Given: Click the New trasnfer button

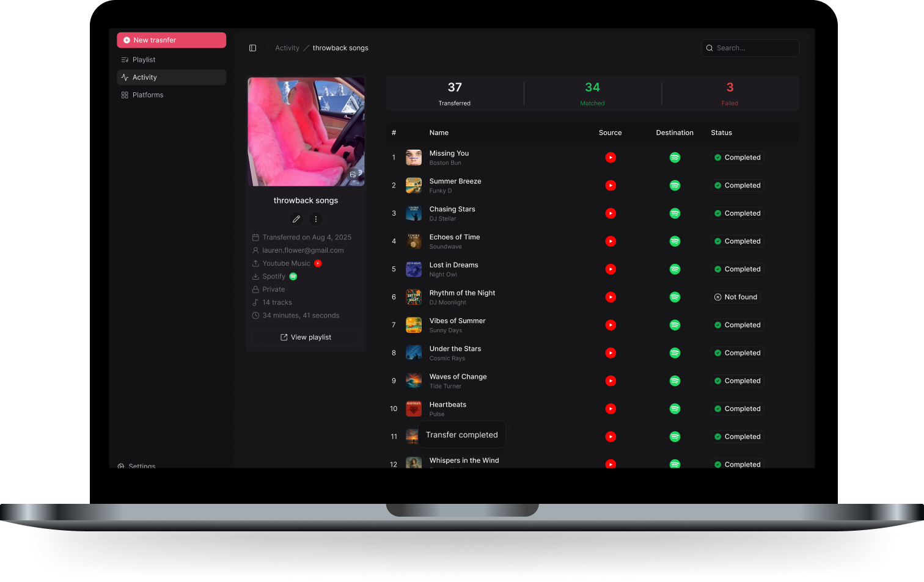Looking at the screenshot, I should pos(171,40).
